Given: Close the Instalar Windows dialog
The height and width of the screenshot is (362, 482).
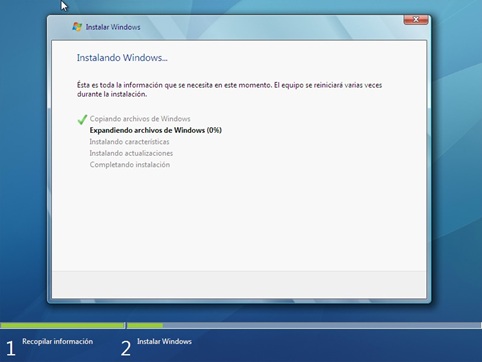Looking at the screenshot, I should pos(416,20).
